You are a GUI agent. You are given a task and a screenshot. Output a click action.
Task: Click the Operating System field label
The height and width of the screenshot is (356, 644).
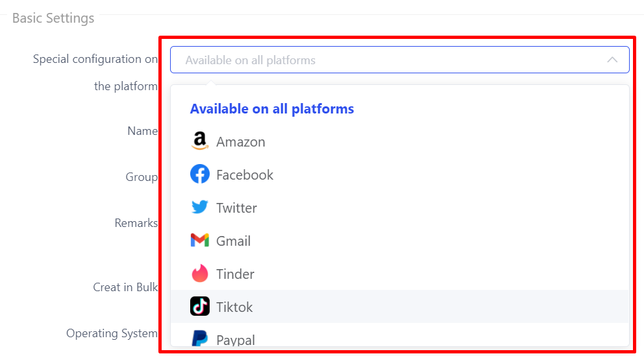(x=112, y=333)
